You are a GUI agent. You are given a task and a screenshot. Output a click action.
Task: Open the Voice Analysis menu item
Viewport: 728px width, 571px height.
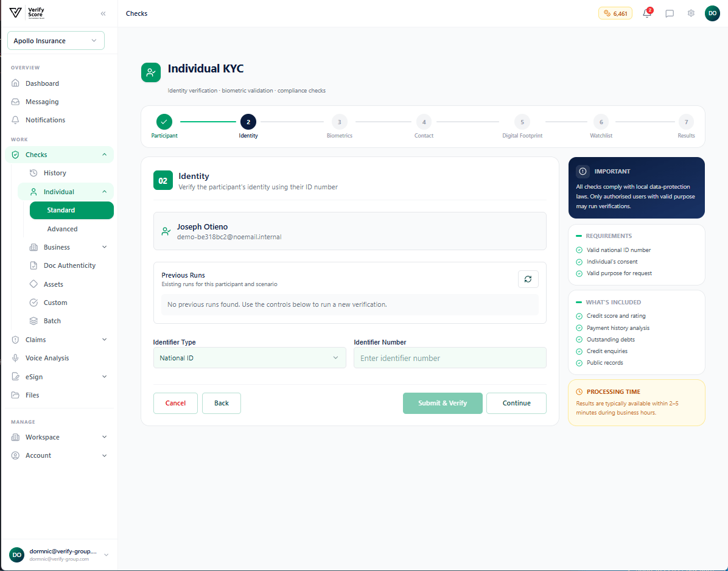point(59,358)
